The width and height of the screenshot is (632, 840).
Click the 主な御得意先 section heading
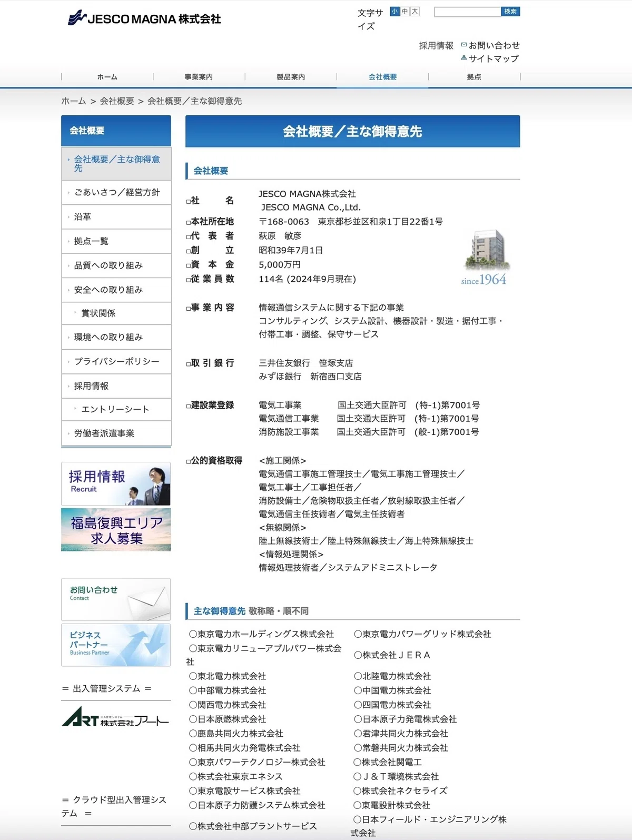tap(219, 611)
